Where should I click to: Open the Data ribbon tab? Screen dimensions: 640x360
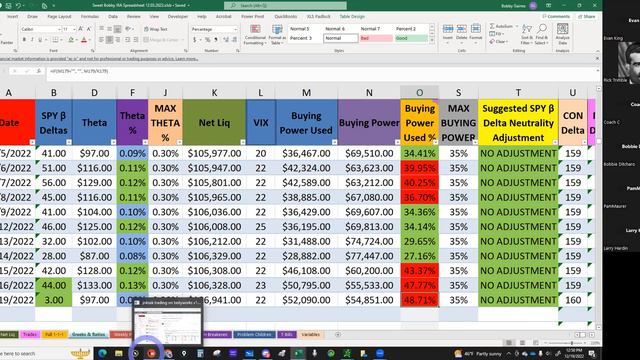click(x=113, y=17)
